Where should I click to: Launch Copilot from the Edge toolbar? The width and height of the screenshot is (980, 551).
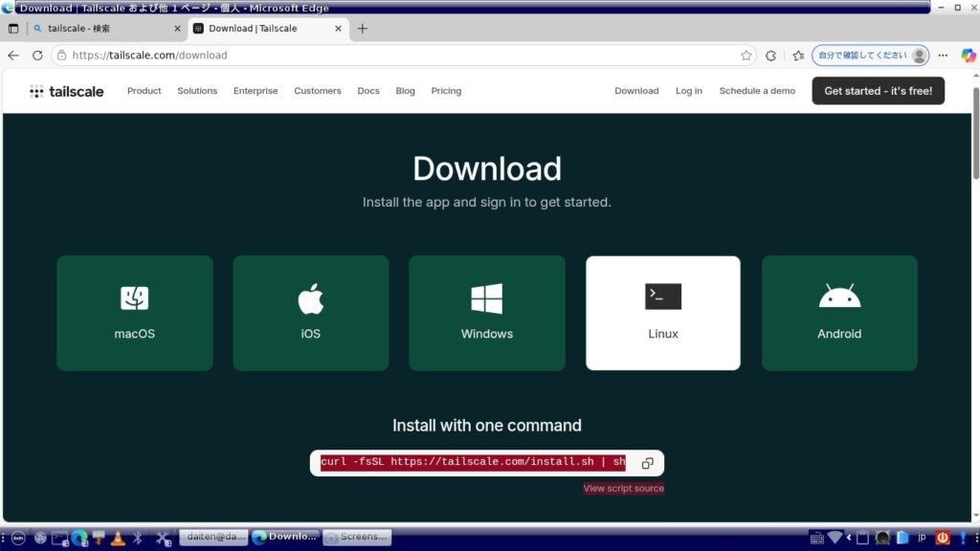pyautogui.click(x=968, y=55)
